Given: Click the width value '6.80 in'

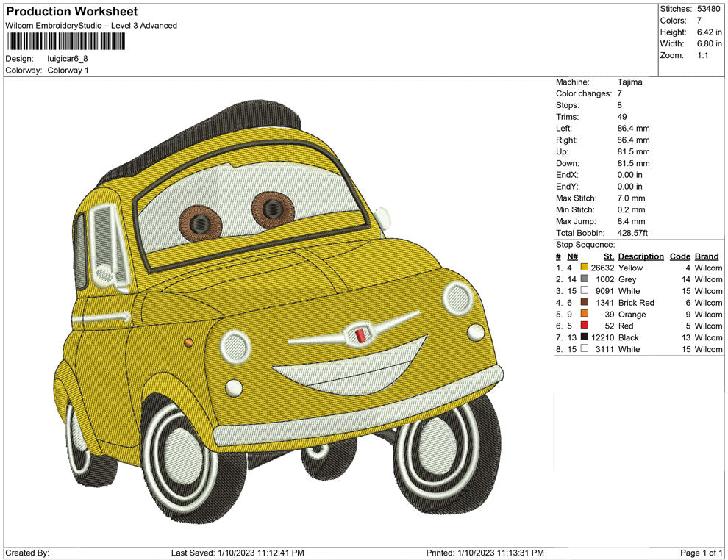Looking at the screenshot, I should pyautogui.click(x=709, y=43).
